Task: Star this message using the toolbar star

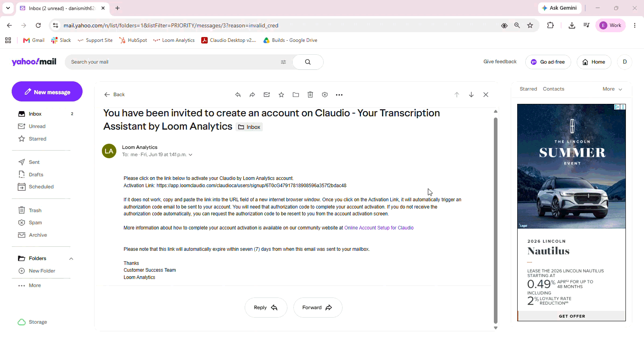Action: click(281, 95)
